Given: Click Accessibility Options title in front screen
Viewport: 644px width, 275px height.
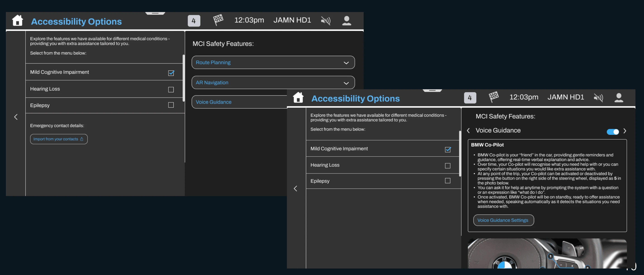Looking at the screenshot, I should pyautogui.click(x=355, y=99).
